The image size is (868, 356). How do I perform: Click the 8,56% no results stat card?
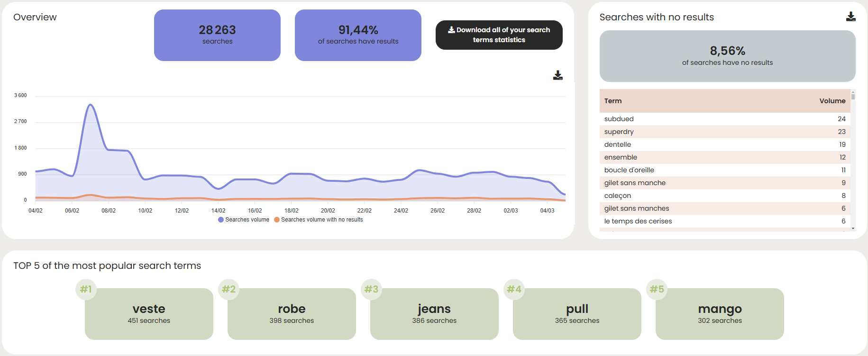point(727,56)
